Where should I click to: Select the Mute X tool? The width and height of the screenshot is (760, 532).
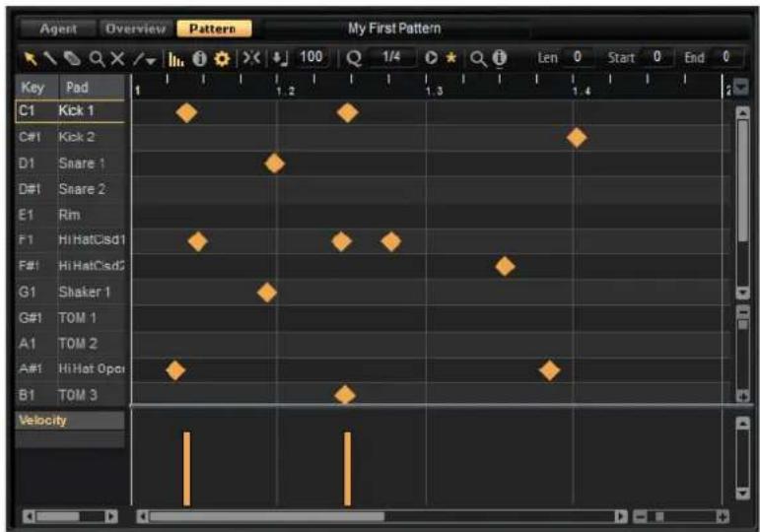(x=117, y=59)
